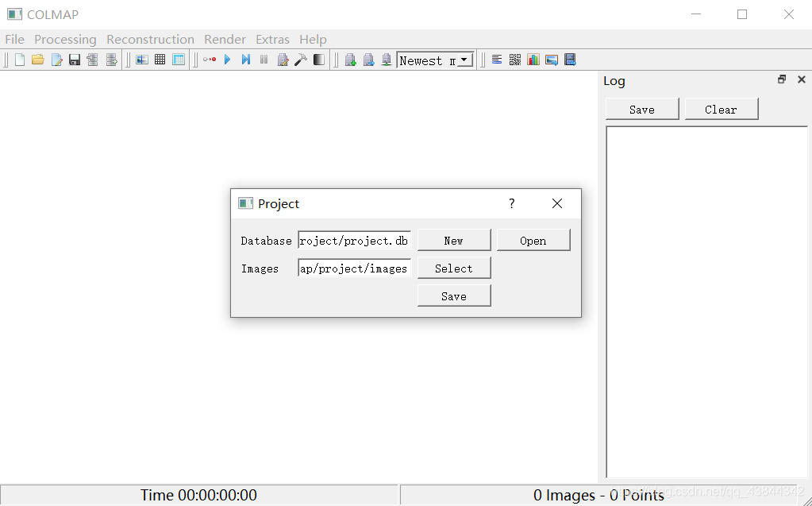The width and height of the screenshot is (812, 506).
Task: Open Feature matching grid icon
Action: point(160,60)
